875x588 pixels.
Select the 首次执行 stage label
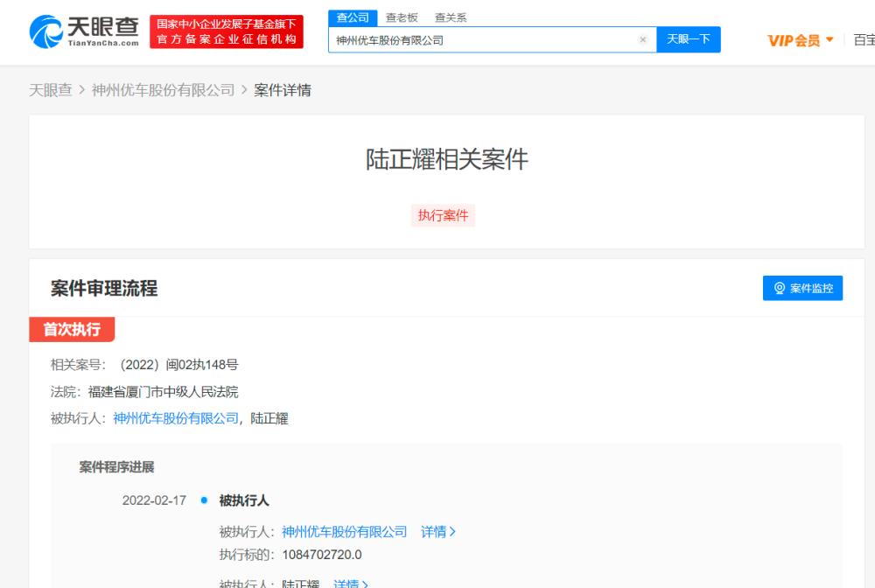tap(72, 329)
